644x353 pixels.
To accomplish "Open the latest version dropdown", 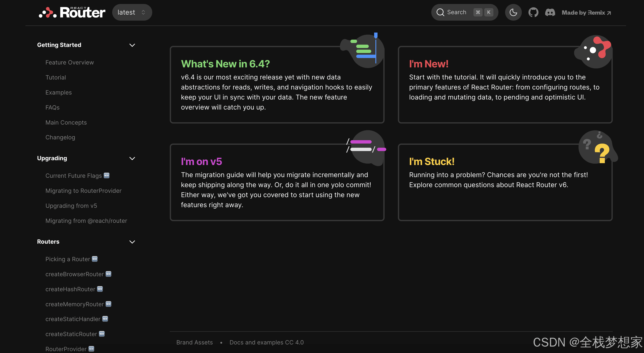I will [x=132, y=12].
